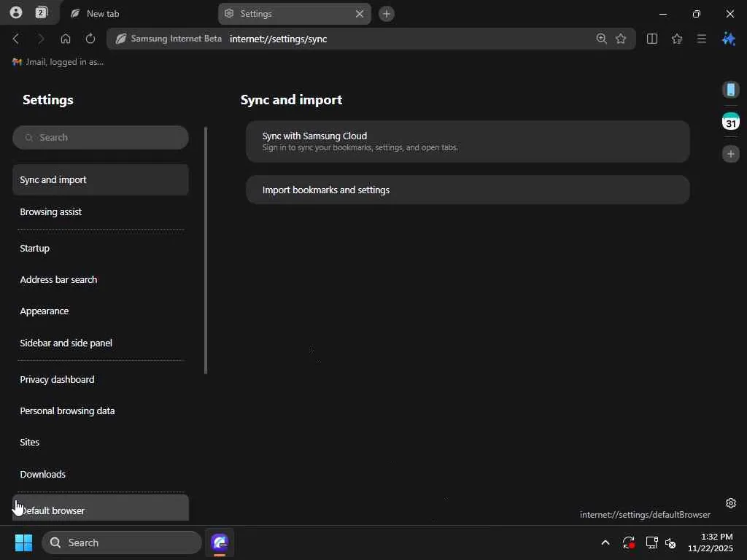747x560 pixels.
Task: Open Sync with Samsung Cloud
Action: [468, 141]
